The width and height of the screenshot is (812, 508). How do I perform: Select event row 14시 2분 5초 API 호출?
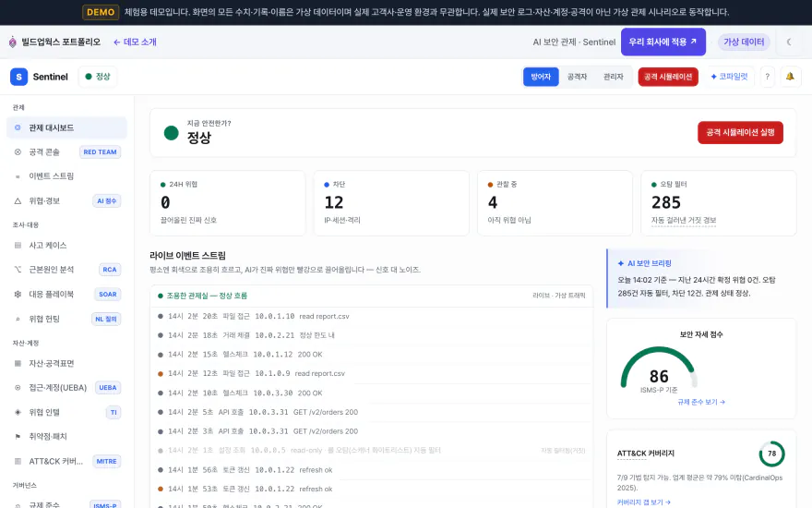371,412
